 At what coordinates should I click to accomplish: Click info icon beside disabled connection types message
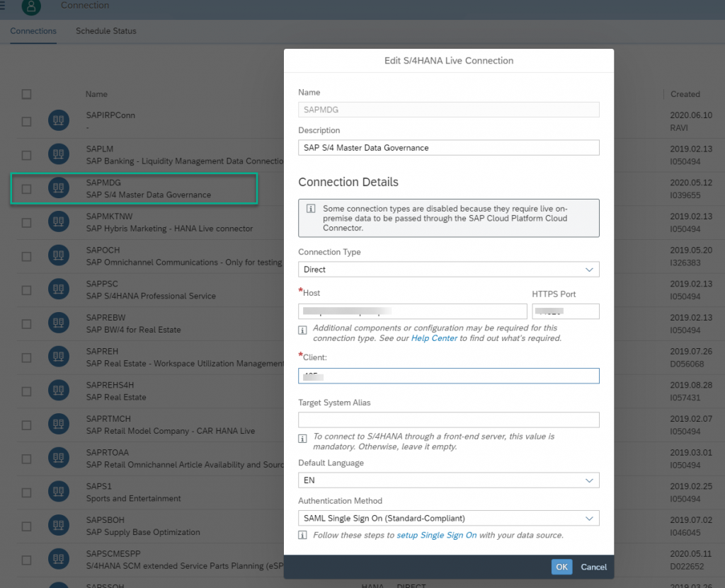312,209
